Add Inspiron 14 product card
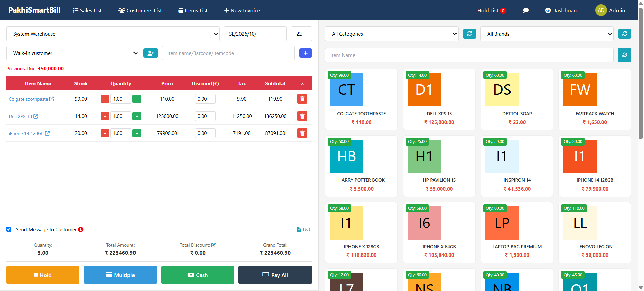Screen dimensions: 644x291 [x=517, y=166]
